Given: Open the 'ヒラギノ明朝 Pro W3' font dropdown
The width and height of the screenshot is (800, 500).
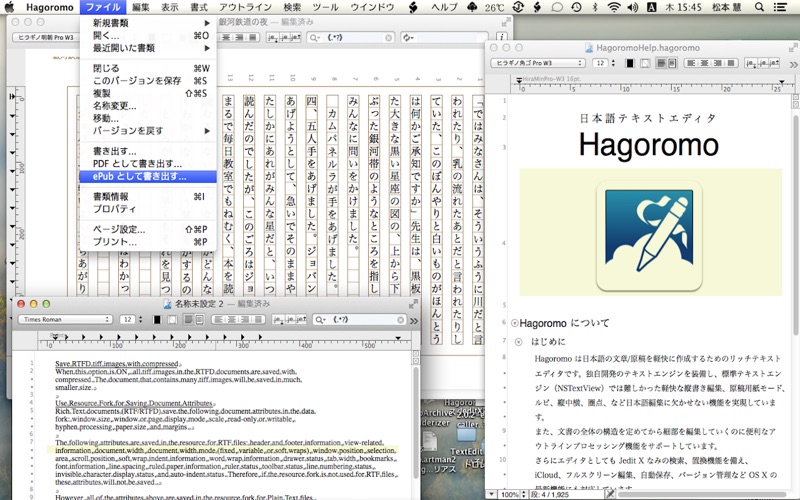Looking at the screenshot, I should tap(46, 37).
